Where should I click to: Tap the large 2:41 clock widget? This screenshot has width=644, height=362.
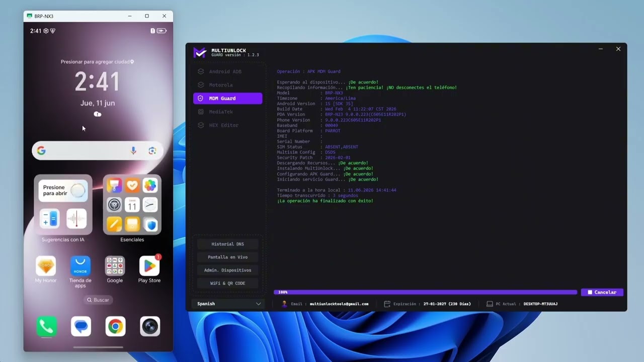(98, 81)
